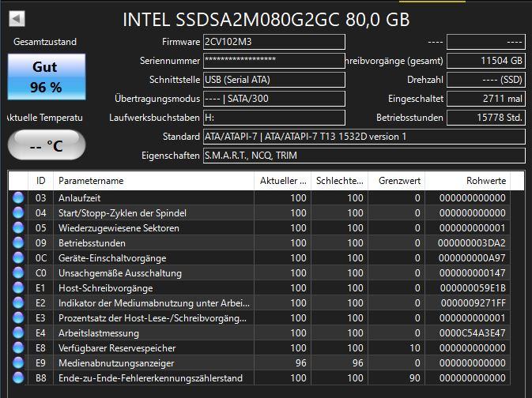Click the status orb in row B8
The image size is (532, 398).
coord(18,377)
